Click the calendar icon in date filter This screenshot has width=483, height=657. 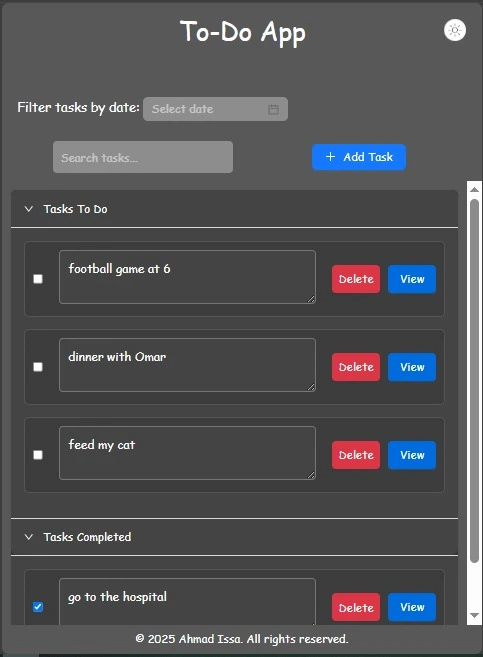click(x=273, y=109)
